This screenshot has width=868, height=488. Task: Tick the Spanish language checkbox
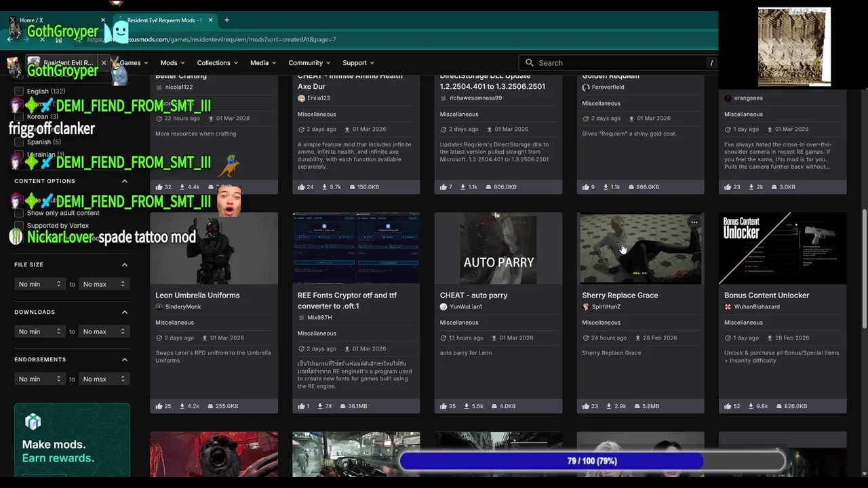19,142
